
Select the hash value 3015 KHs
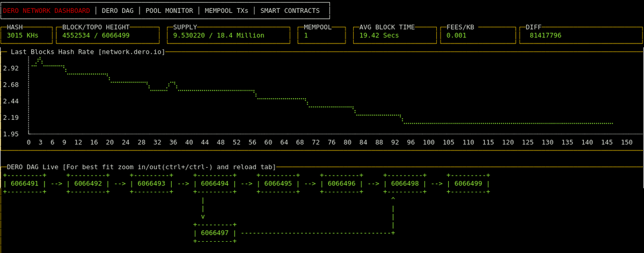click(23, 35)
